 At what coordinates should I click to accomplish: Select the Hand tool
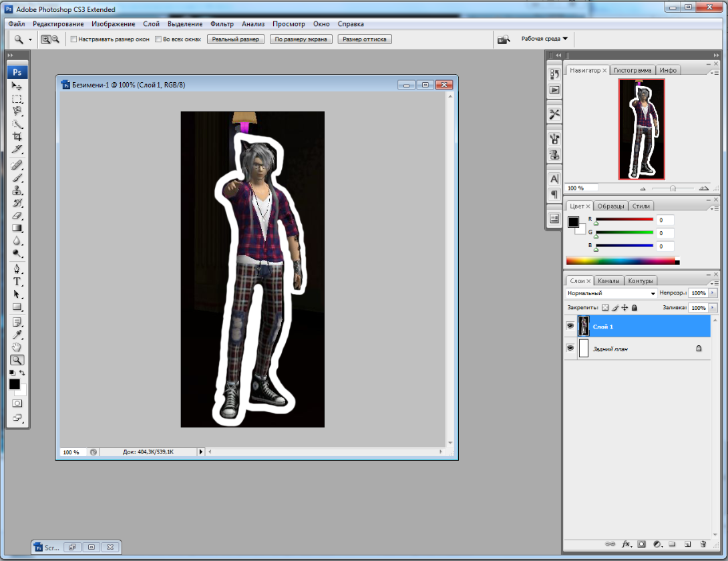point(17,347)
